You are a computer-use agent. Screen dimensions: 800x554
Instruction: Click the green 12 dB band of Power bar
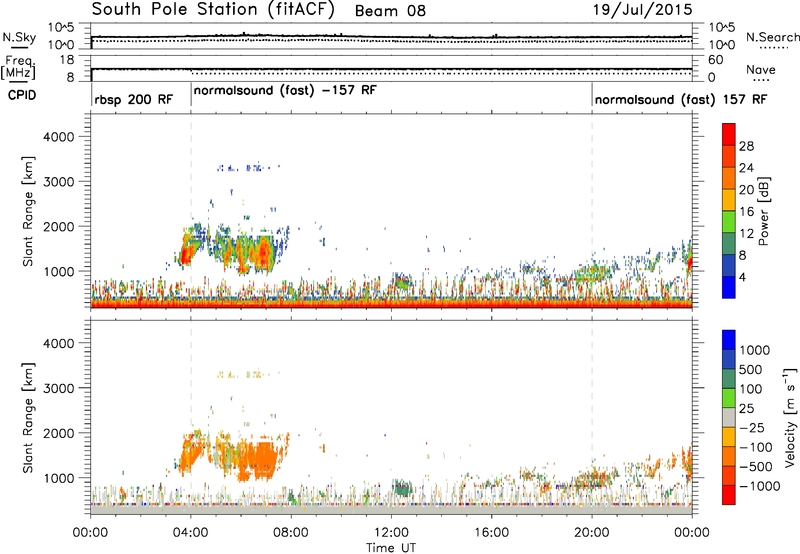tap(728, 222)
